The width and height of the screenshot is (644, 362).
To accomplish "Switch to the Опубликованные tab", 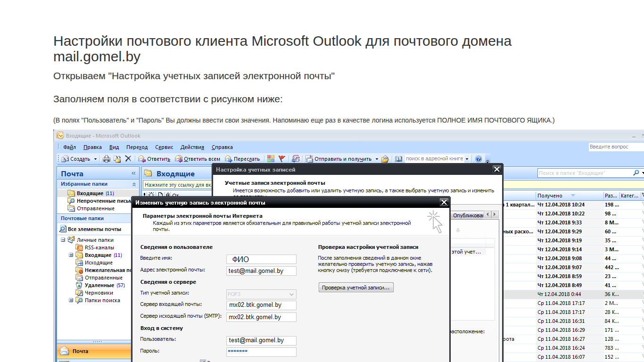I will coord(468,215).
